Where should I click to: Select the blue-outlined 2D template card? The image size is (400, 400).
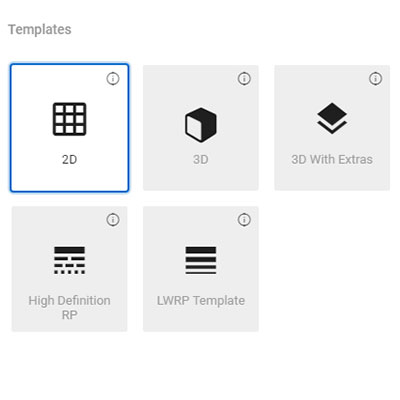69,128
